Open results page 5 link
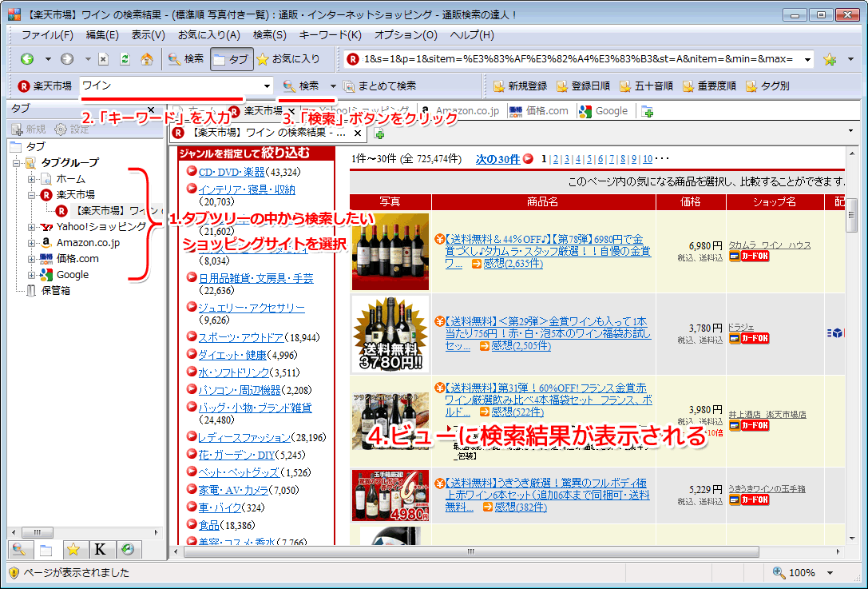868x589 pixels. [x=589, y=160]
